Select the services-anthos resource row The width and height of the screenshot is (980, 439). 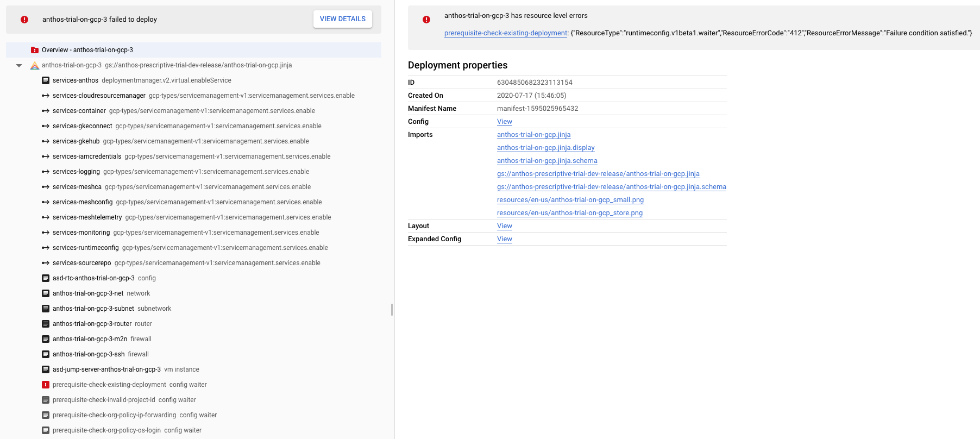coord(193,80)
